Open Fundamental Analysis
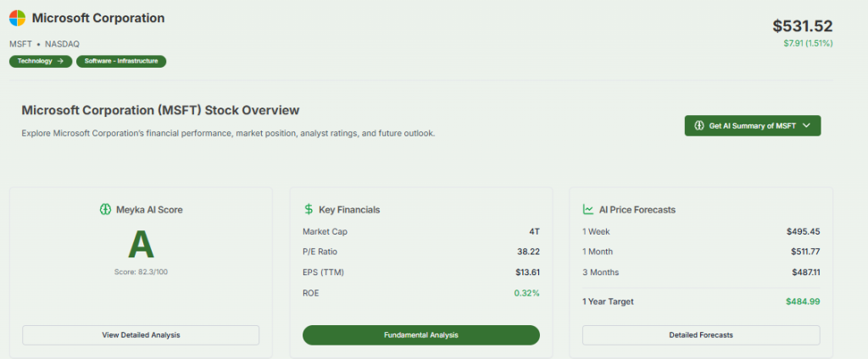This screenshot has width=868, height=359. point(420,335)
